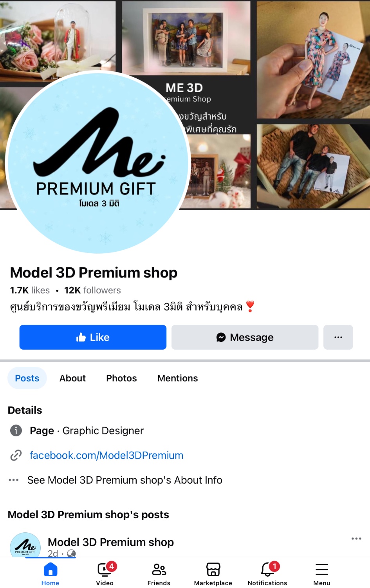The width and height of the screenshot is (370, 588).
Task: Open the page's more options ellipsis button
Action: coord(338,337)
